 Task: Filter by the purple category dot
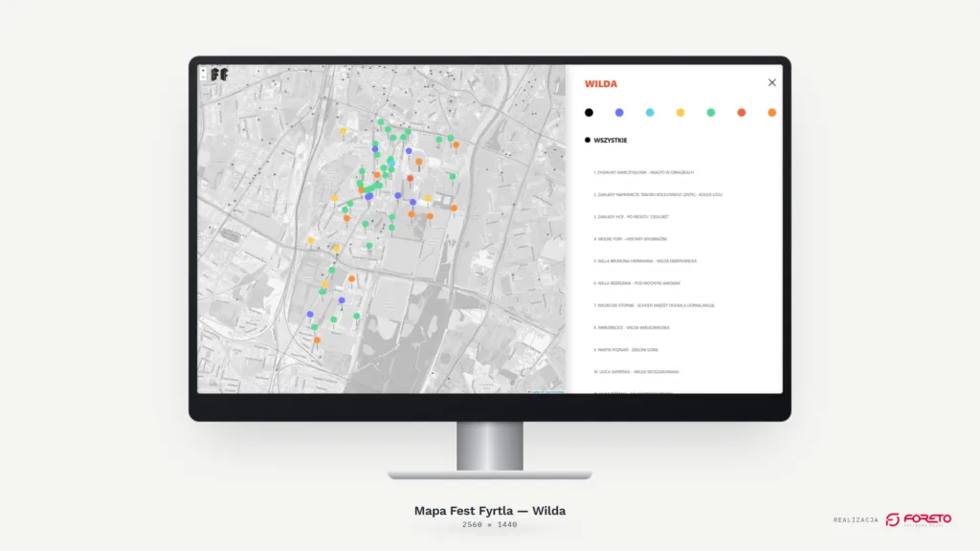(x=619, y=113)
